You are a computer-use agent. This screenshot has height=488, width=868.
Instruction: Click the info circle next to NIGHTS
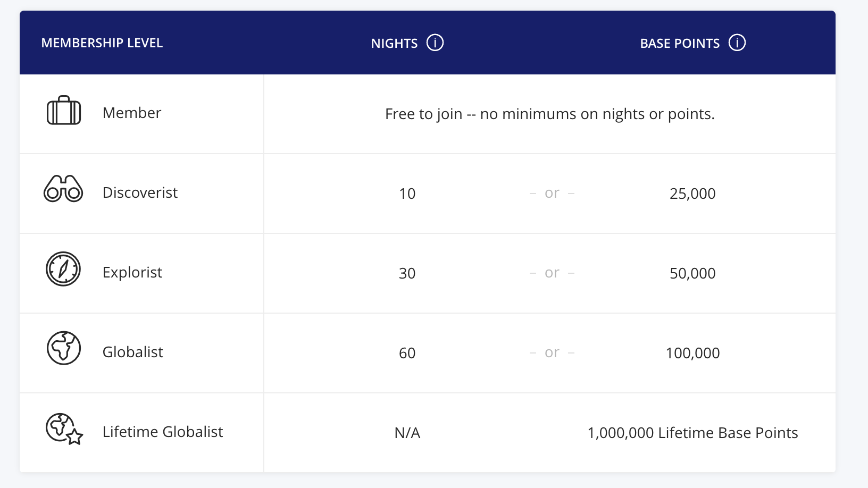click(x=435, y=43)
